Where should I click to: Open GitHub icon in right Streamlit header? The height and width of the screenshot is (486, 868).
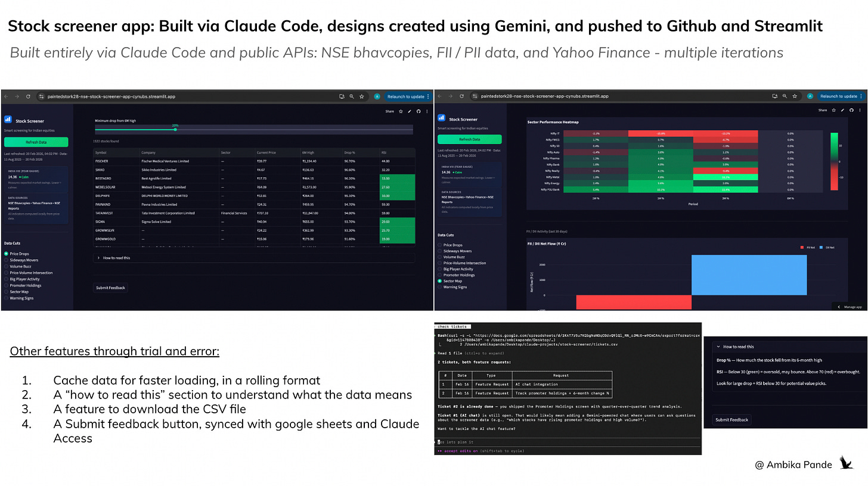(x=851, y=110)
